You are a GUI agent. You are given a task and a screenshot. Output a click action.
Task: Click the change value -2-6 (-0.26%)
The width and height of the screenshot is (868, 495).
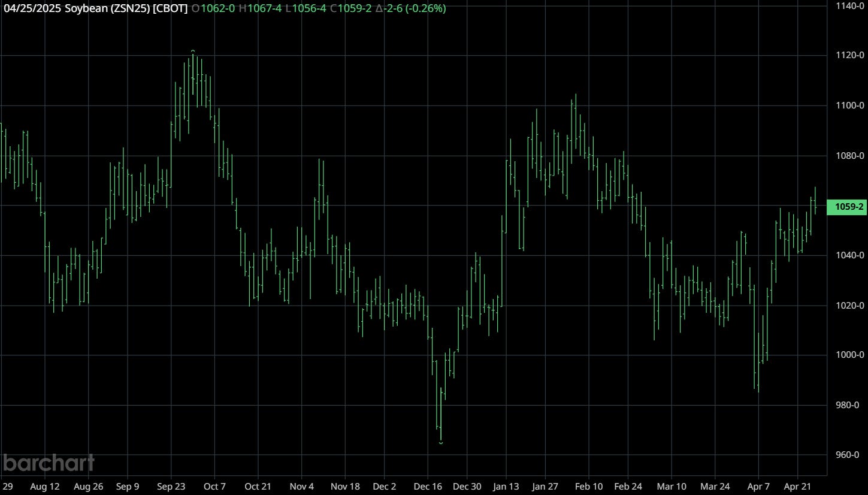point(410,8)
